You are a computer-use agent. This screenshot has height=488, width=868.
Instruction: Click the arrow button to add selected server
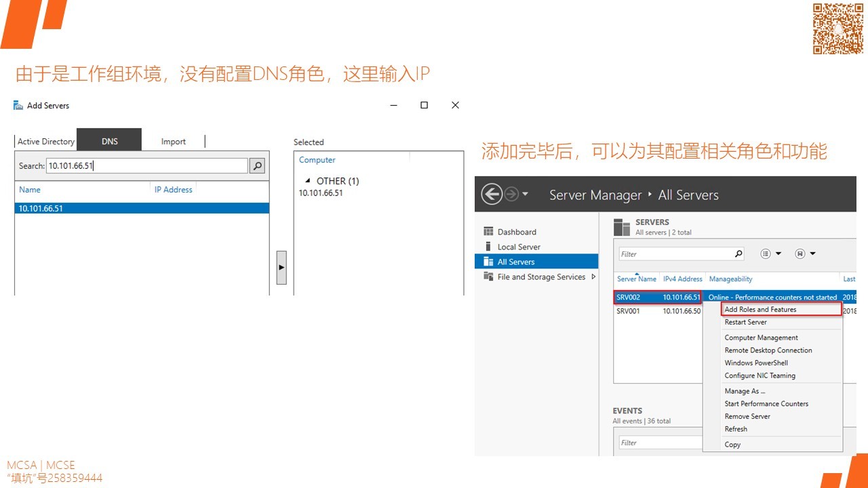click(281, 267)
